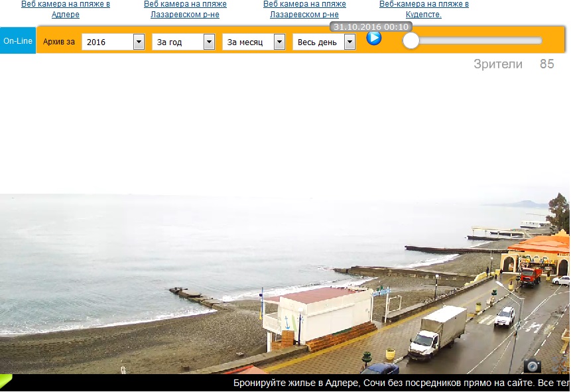Image resolution: width=571 pixels, height=392 pixels.
Task: Open the right Lazarevsky district webcam link
Action: pos(304,9)
